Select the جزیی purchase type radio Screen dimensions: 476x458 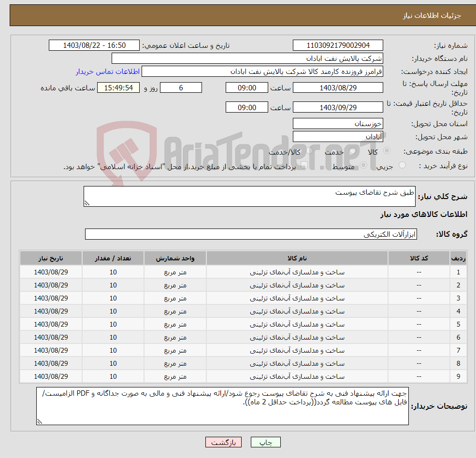[x=402, y=165]
